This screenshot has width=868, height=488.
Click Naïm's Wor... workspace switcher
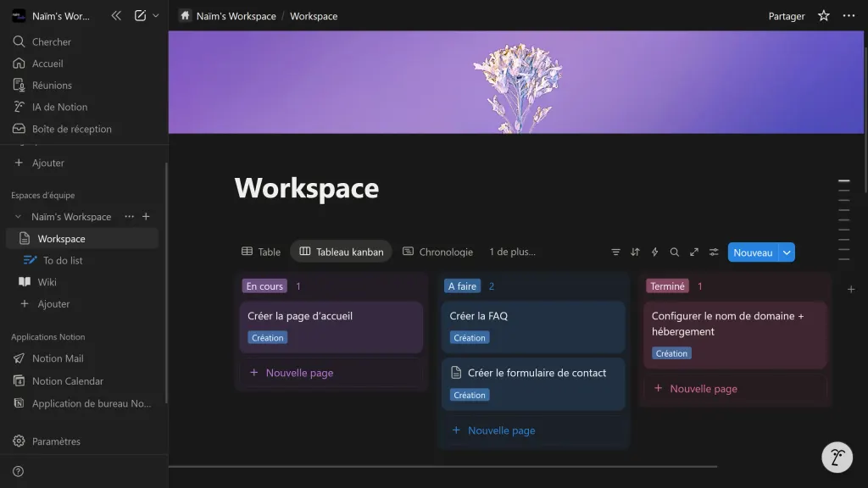[53, 15]
